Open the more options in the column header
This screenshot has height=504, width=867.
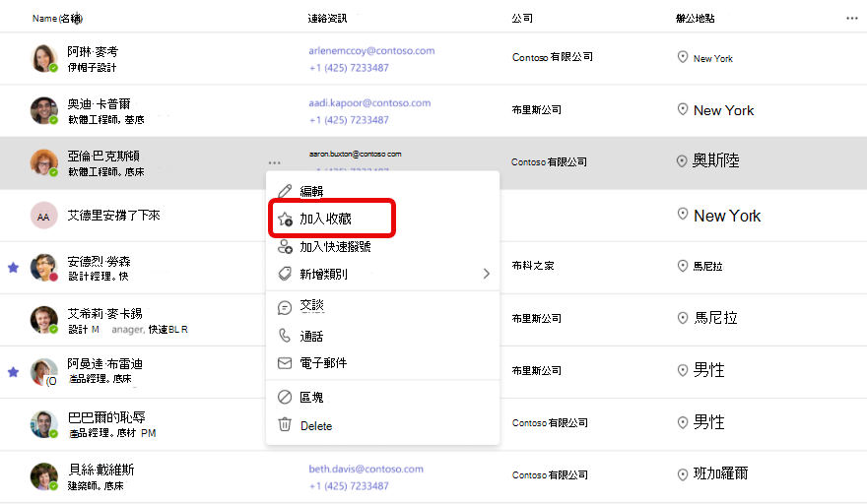[851, 19]
